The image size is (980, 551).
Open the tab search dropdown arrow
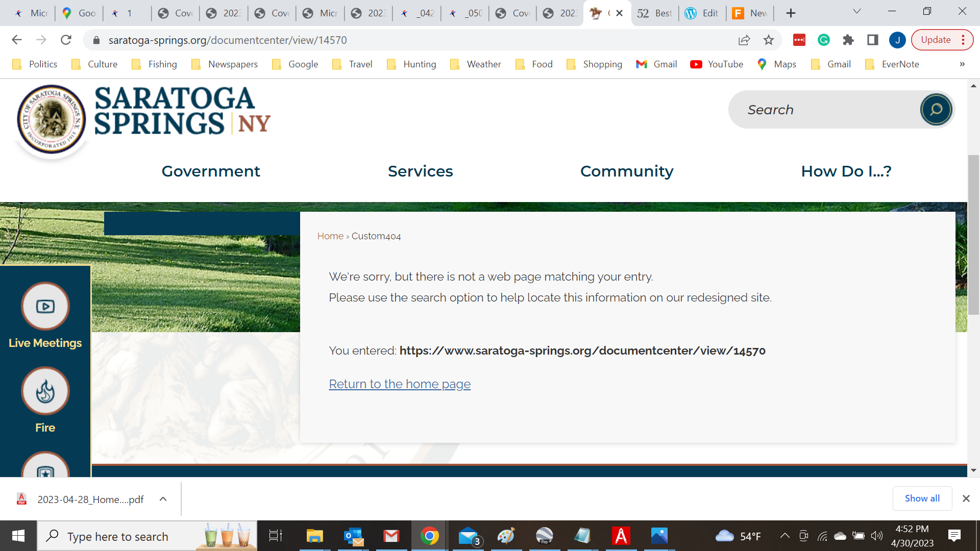point(857,12)
